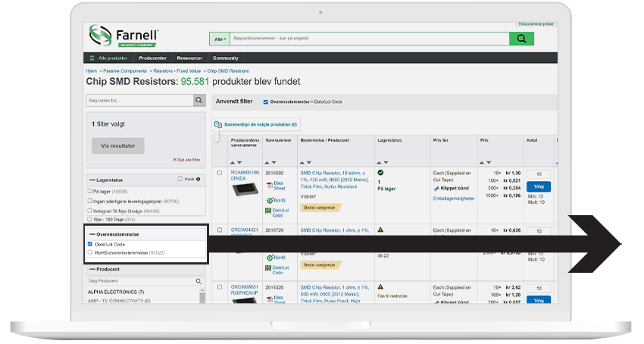Click Reducerede priser link at top
This screenshot has height=344, width=644.
(x=536, y=23)
